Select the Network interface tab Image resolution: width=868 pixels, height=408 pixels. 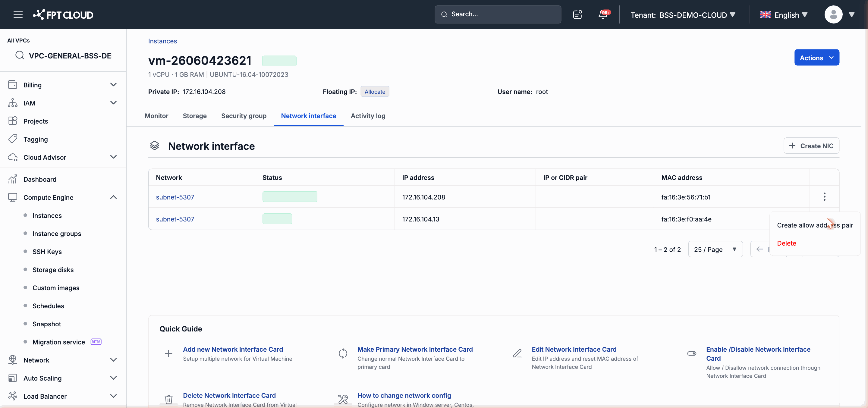coord(308,116)
